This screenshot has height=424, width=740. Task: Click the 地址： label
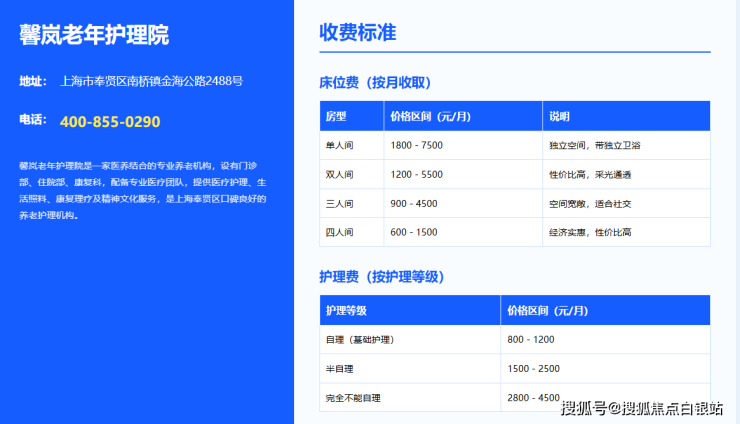click(33, 81)
